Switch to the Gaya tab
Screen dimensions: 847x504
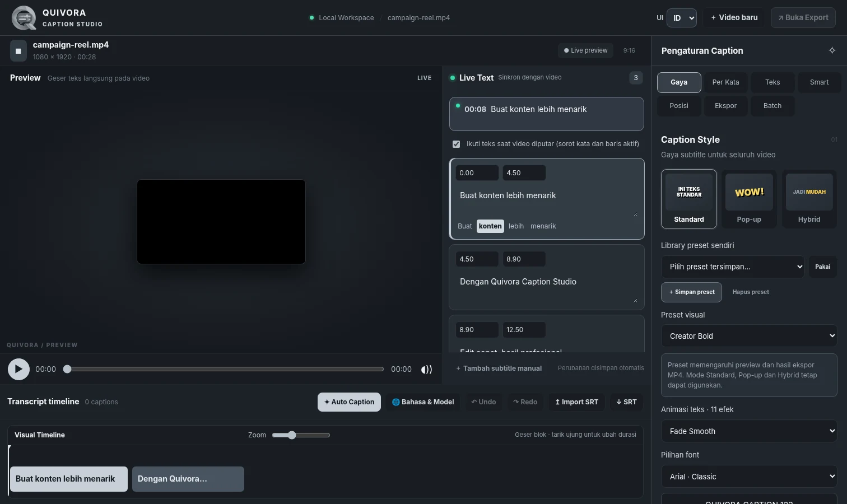point(679,82)
